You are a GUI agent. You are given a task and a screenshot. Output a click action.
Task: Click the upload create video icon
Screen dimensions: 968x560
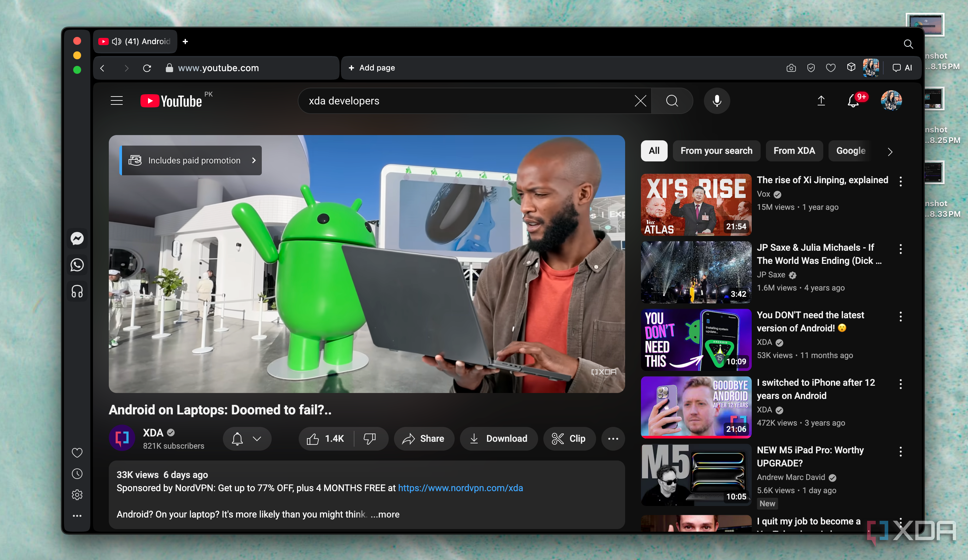point(821,100)
